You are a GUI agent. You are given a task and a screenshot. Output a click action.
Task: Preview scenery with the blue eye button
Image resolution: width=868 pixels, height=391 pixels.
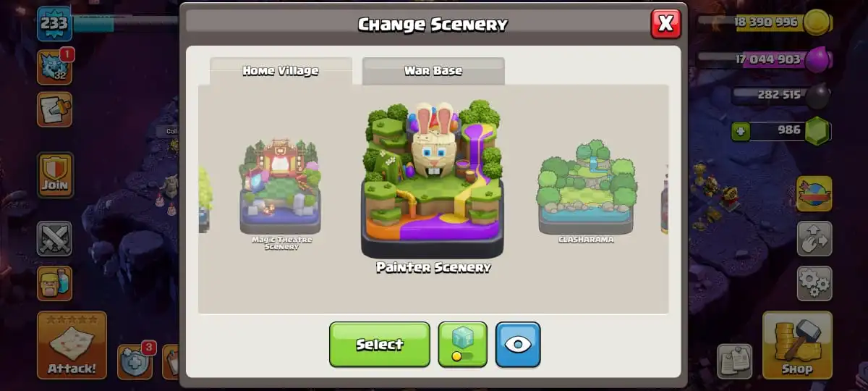coord(518,344)
